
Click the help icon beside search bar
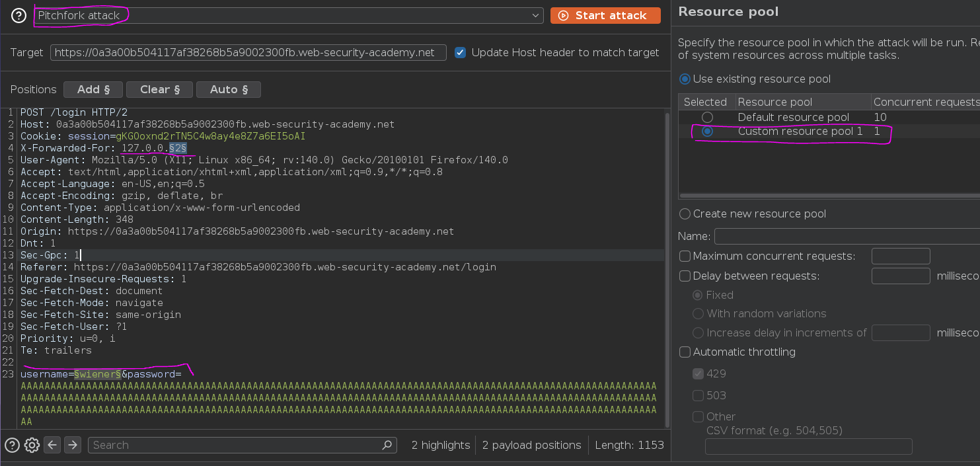(x=13, y=445)
